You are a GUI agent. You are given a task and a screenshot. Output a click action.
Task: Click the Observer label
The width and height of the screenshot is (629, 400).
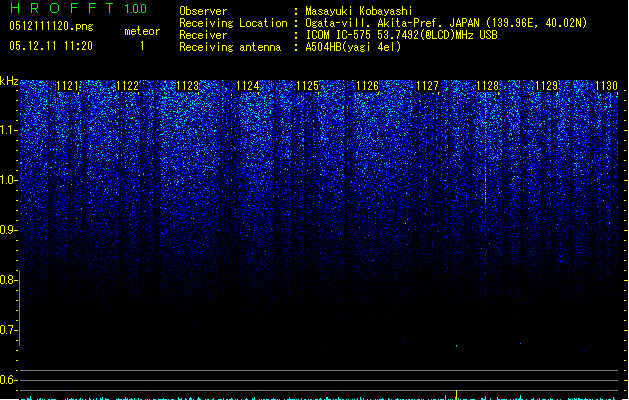(x=203, y=11)
